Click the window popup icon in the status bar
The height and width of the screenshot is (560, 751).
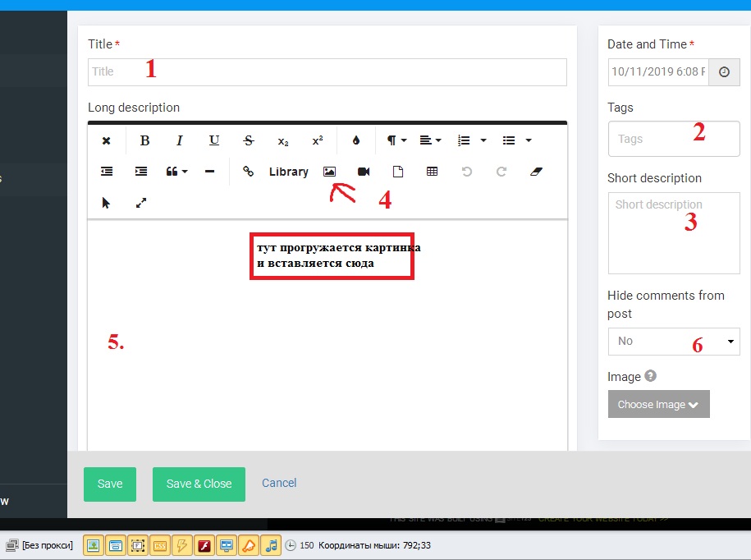point(116,545)
